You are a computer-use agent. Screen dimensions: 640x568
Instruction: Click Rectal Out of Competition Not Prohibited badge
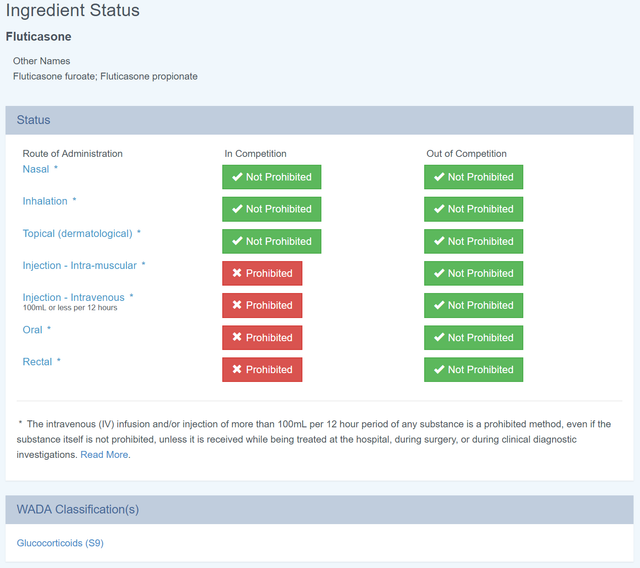[473, 369]
